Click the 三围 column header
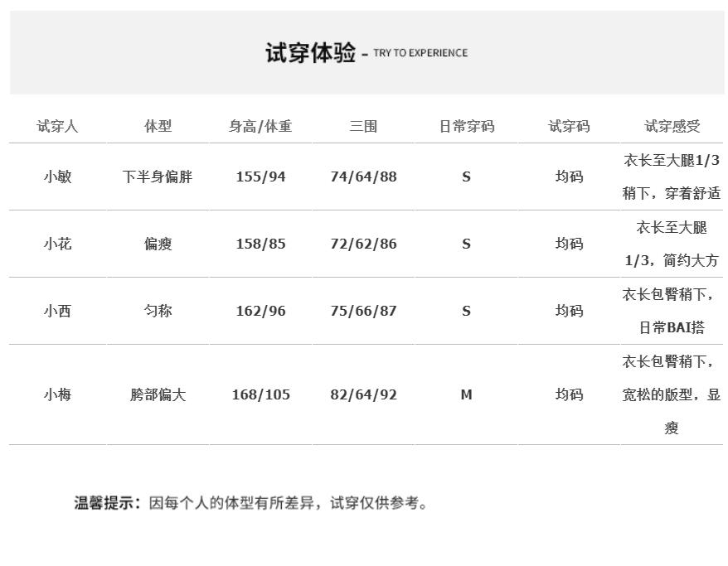 click(x=363, y=126)
